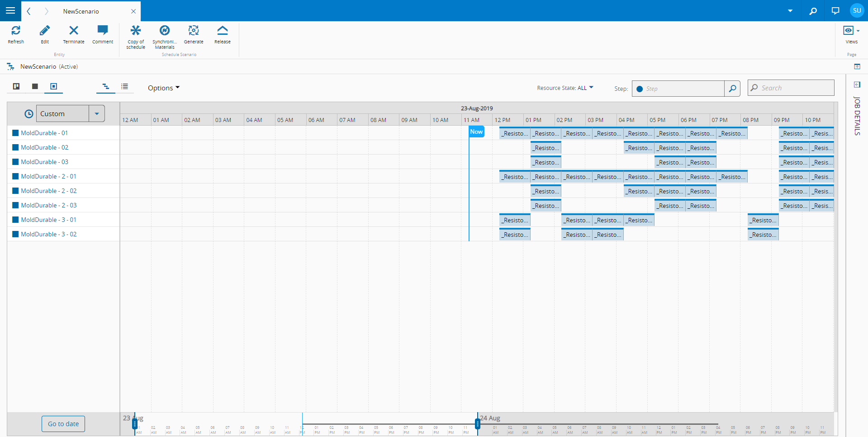Image resolution: width=868 pixels, height=437 pixels.
Task: Open the Custom time range dropdown arrow
Action: pos(97,113)
